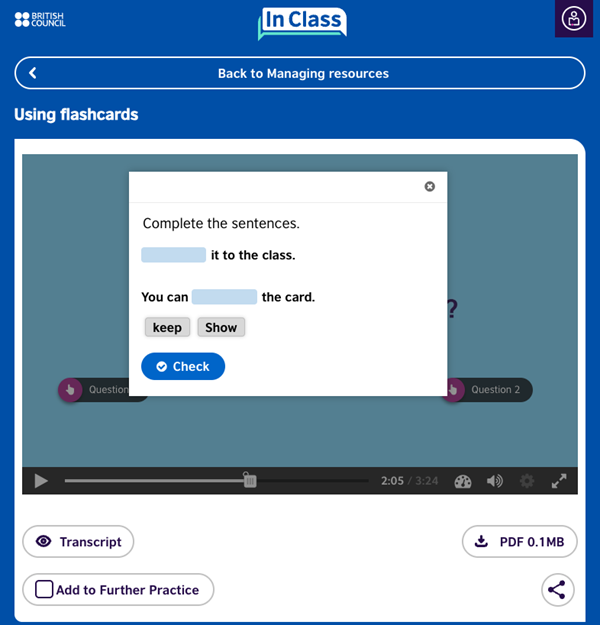The width and height of the screenshot is (600, 625).
Task: Click the play button on the video
Action: pos(41,481)
